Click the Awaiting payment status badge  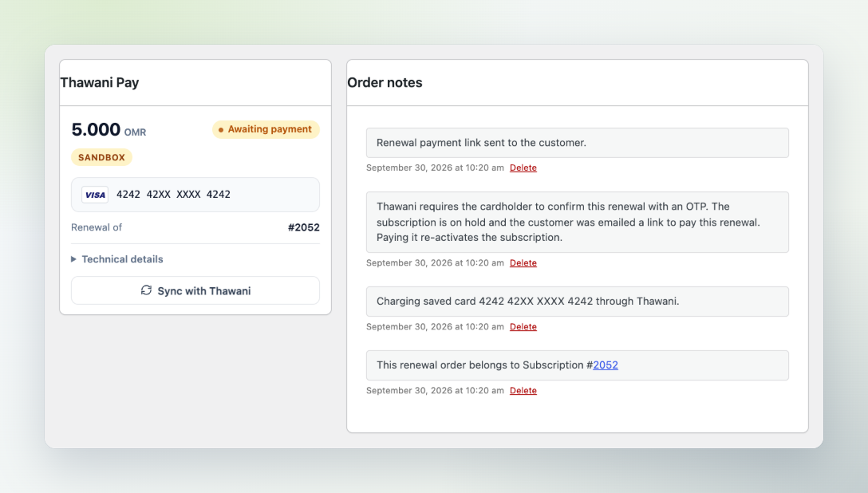266,129
